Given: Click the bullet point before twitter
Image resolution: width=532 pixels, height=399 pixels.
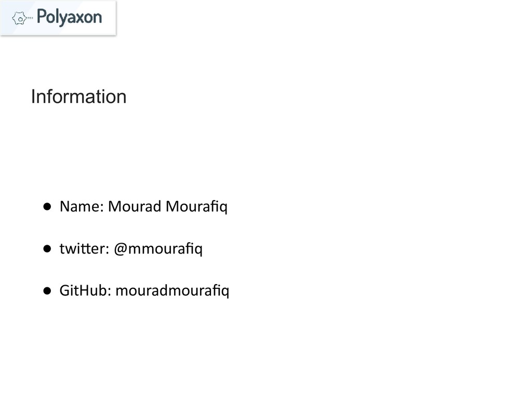Looking at the screenshot, I should click(x=47, y=250).
